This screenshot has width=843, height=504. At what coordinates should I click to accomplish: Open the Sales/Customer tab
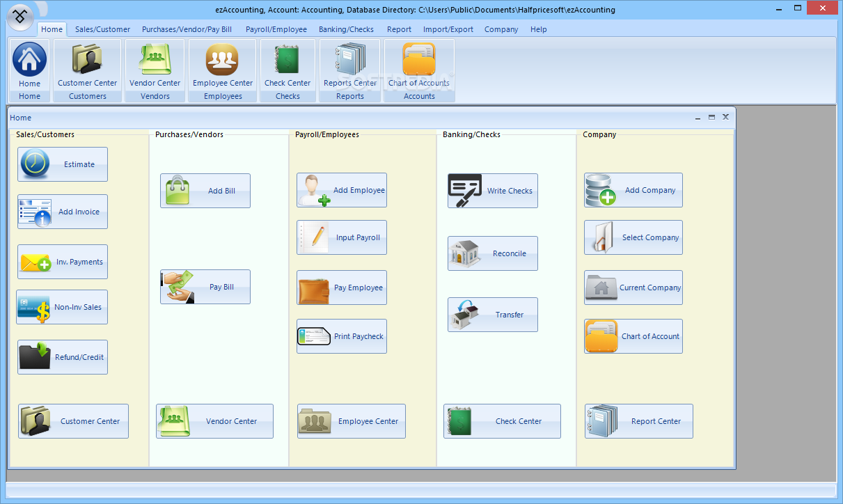(103, 29)
